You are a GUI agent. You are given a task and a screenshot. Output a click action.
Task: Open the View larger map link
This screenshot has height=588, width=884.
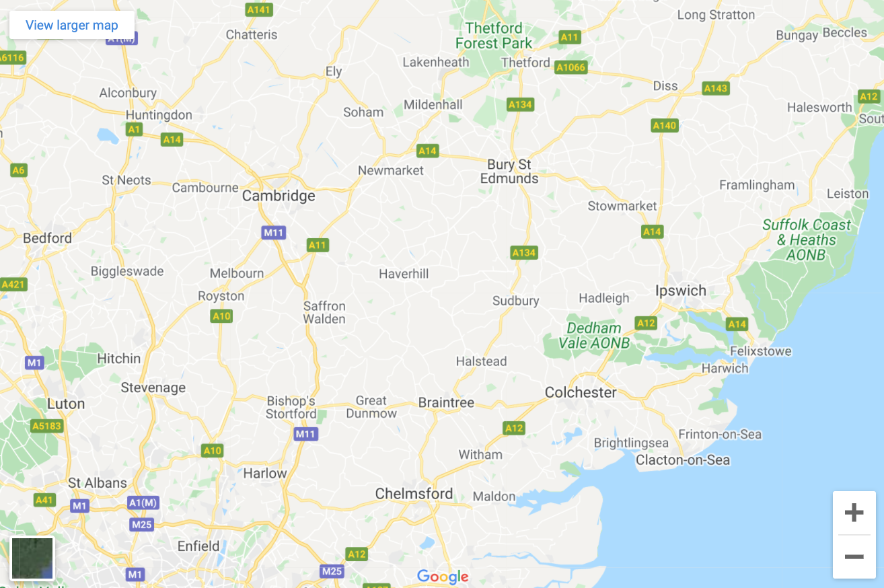coord(72,26)
